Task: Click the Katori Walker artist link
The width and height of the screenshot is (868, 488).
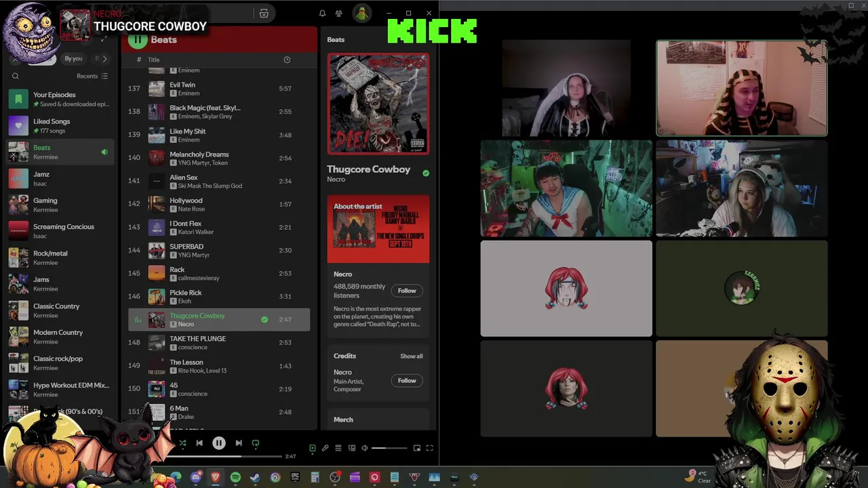Action: 196,232
